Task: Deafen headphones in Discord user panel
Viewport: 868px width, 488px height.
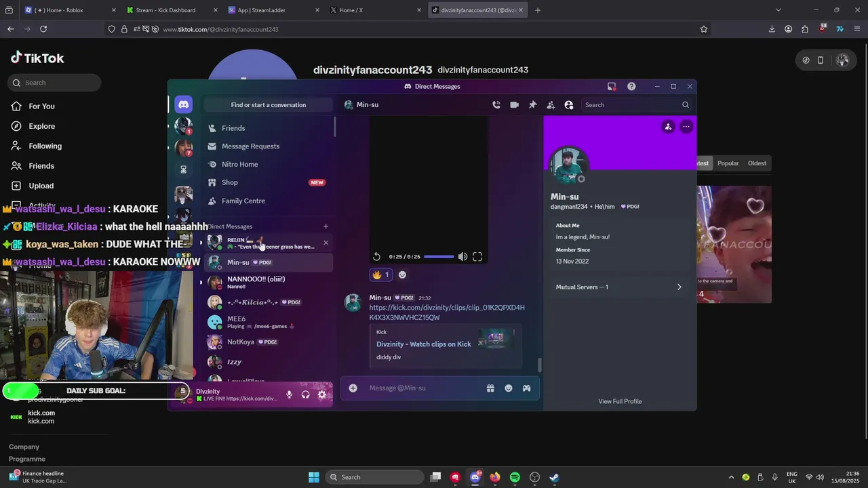Action: pos(306,394)
